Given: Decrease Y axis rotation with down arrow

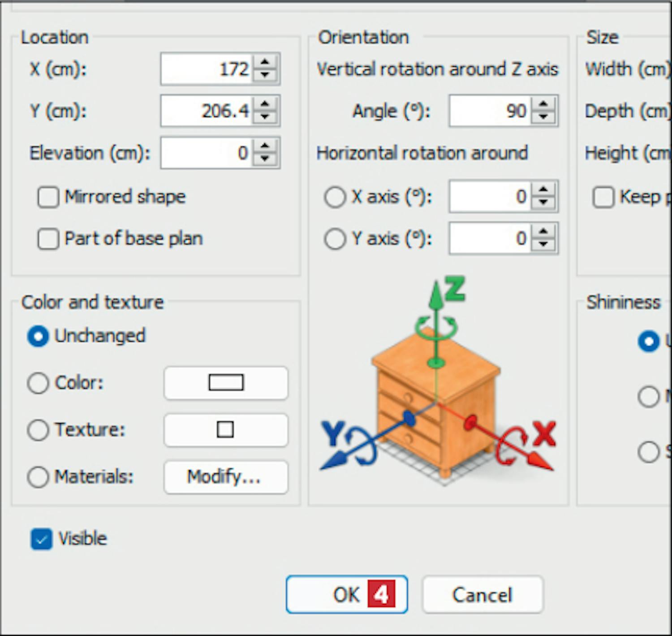Looking at the screenshot, I should tap(543, 244).
